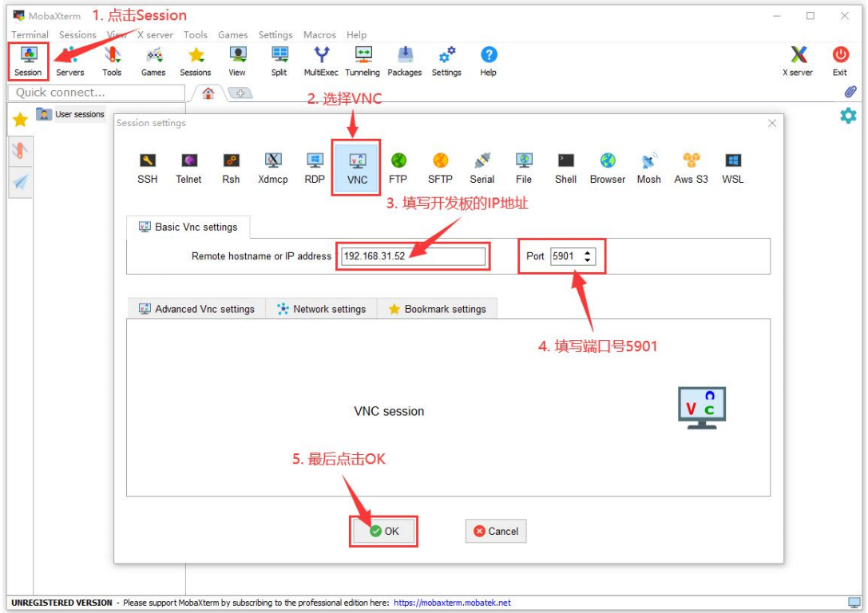Select User sessions in the sidebar tree

(x=79, y=114)
